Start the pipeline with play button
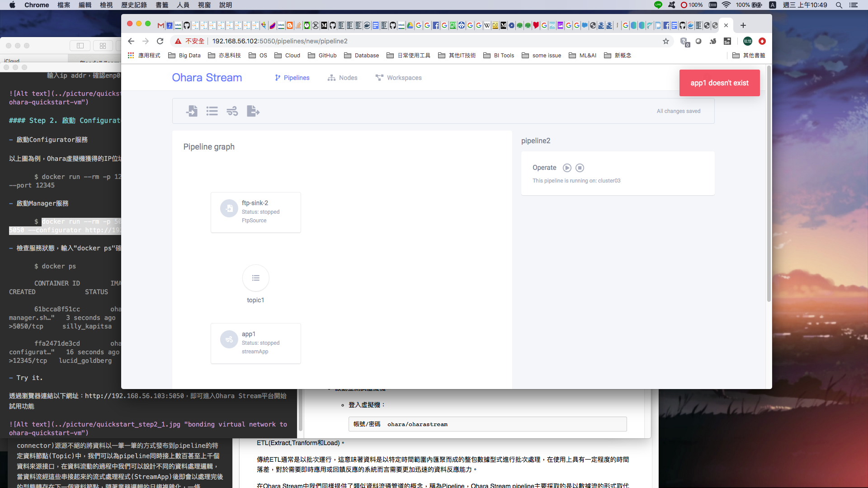 (567, 168)
